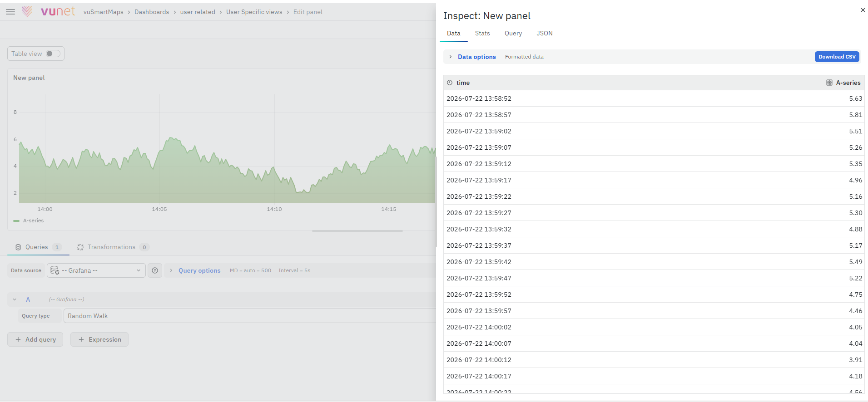The width and height of the screenshot is (868, 402).
Task: Click the Expression button
Action: (99, 339)
